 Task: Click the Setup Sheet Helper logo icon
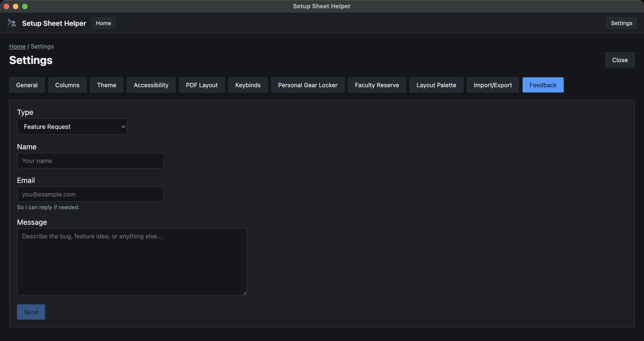(x=12, y=23)
